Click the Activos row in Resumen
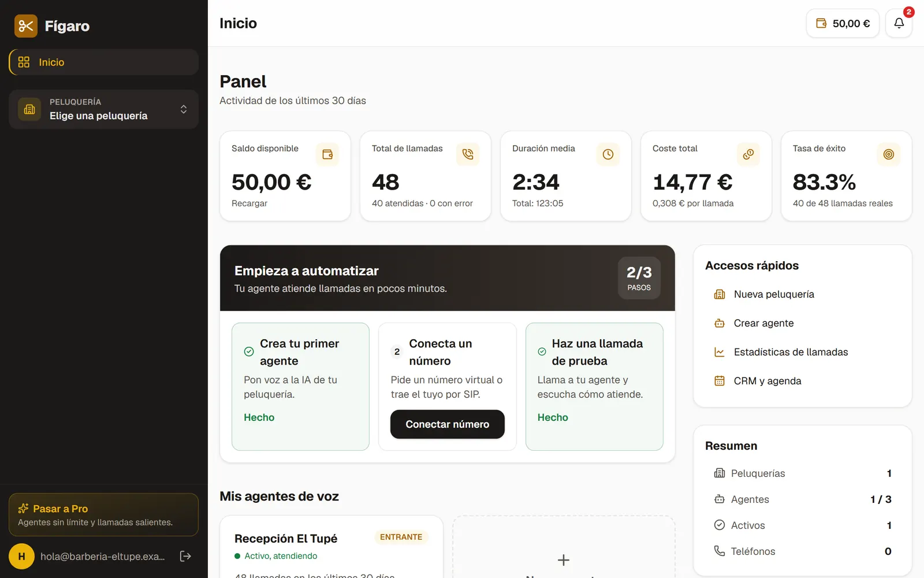Viewport: 924px width, 578px height. click(803, 525)
